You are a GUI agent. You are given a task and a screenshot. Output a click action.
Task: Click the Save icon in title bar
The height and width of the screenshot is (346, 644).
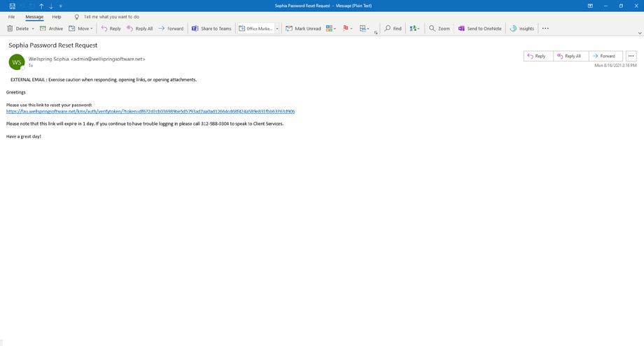[x=12, y=6]
